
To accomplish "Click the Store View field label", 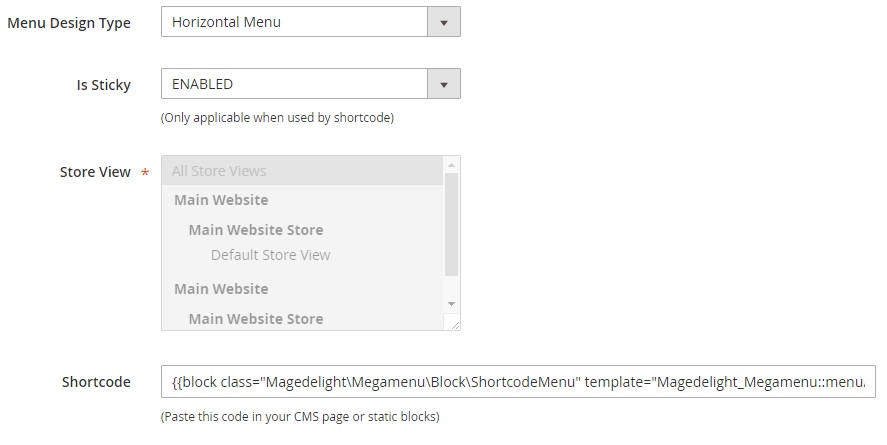I will [x=95, y=172].
